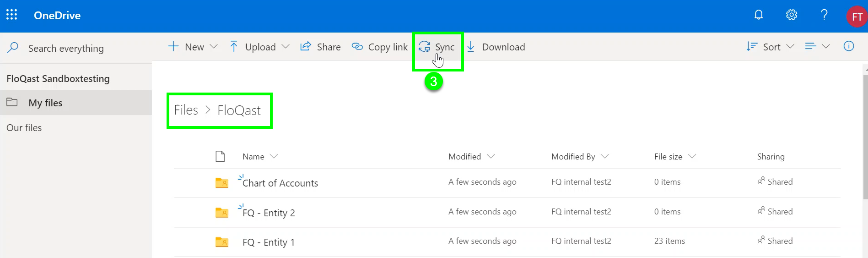Click the Download button label

click(x=503, y=47)
